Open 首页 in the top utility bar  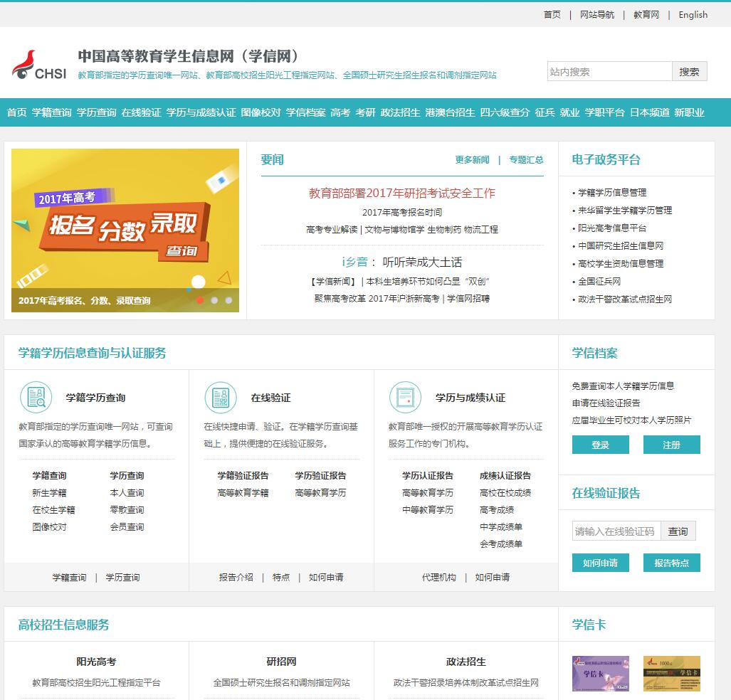(x=552, y=15)
